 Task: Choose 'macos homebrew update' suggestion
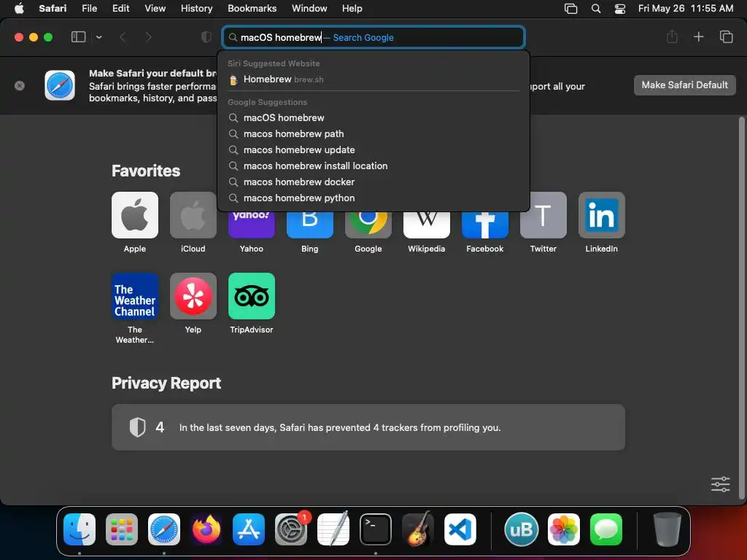pos(373,150)
